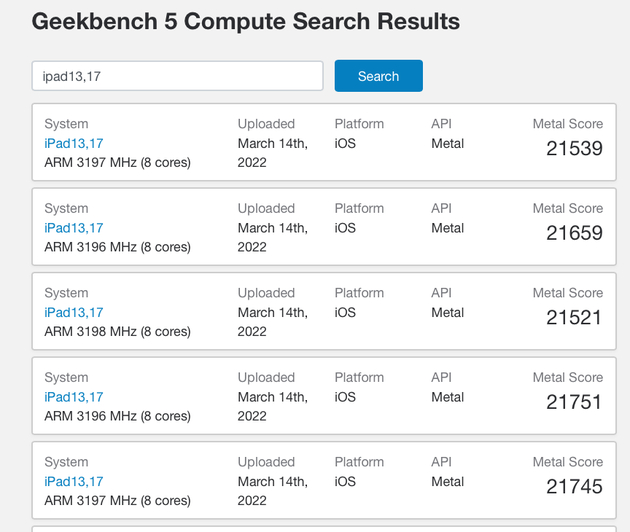Click the iOS platform in the 21659 row
Screen dimensions: 630x532
tap(345, 228)
